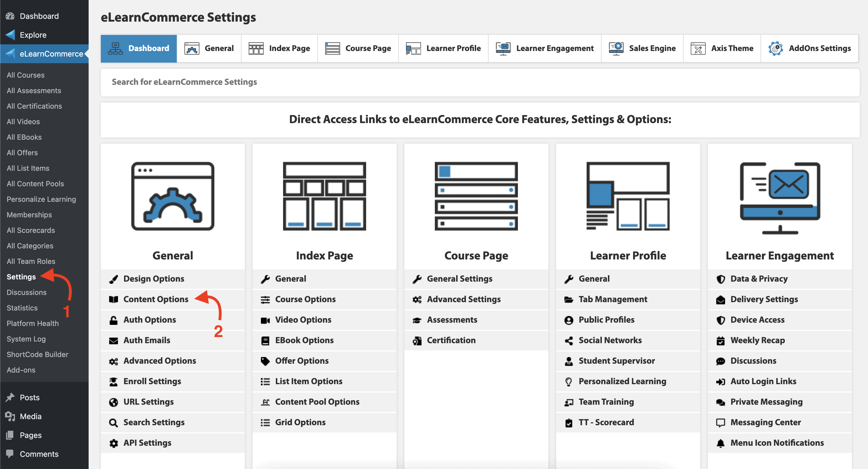The width and height of the screenshot is (868, 469).
Task: Click the EBook Options book icon
Action: click(x=265, y=341)
